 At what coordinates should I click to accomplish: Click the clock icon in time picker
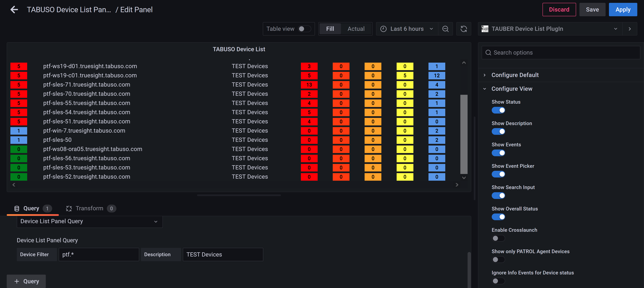[383, 29]
